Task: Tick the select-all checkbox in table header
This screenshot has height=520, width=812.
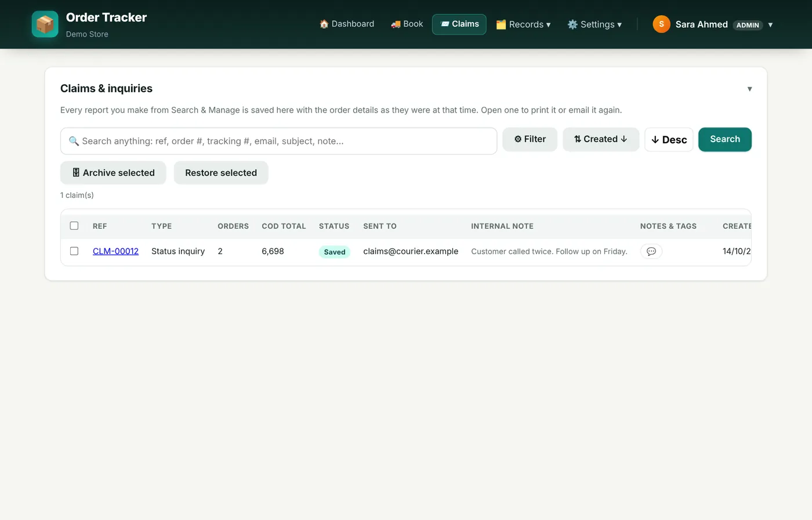Action: [74, 226]
